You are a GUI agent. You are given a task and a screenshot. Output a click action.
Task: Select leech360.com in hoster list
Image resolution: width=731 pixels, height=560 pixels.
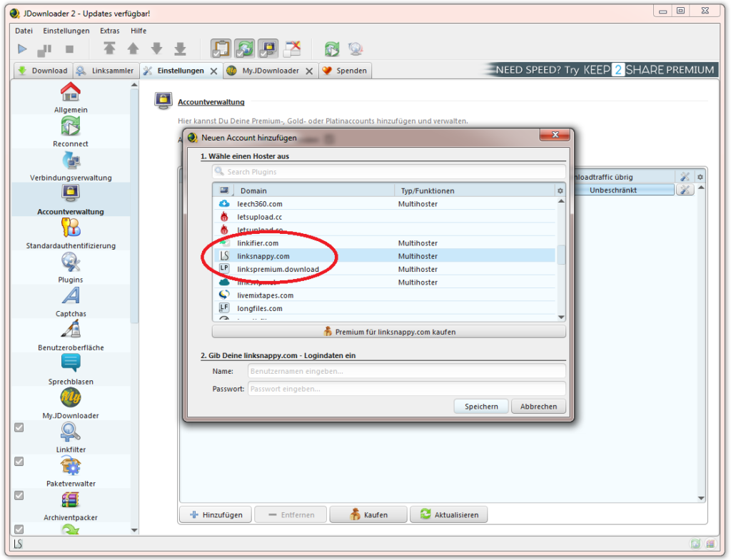[385, 204]
